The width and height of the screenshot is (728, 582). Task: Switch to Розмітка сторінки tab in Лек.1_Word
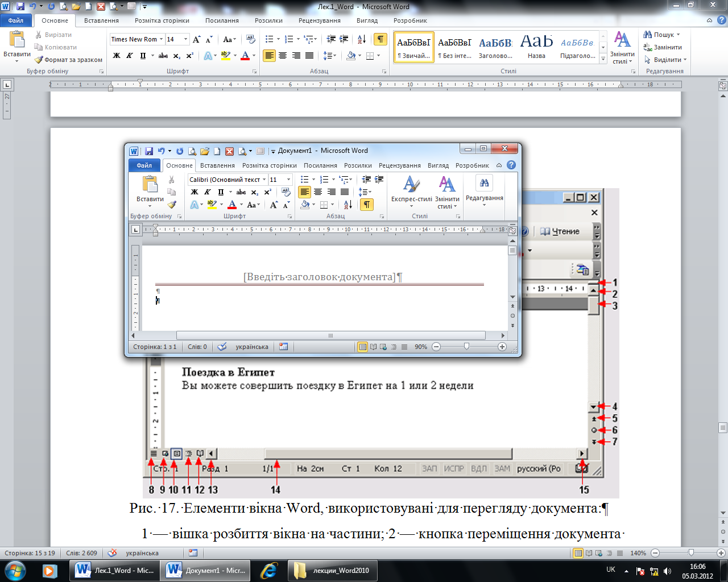pos(162,20)
